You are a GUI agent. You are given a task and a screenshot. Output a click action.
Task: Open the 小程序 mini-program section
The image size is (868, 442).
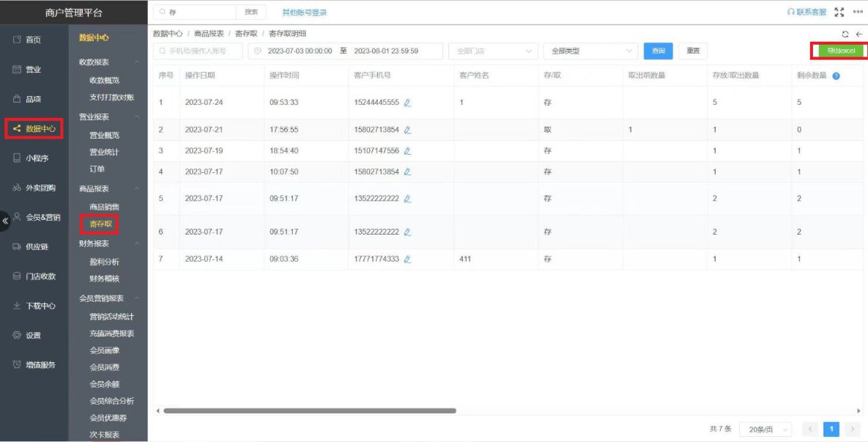click(31, 158)
